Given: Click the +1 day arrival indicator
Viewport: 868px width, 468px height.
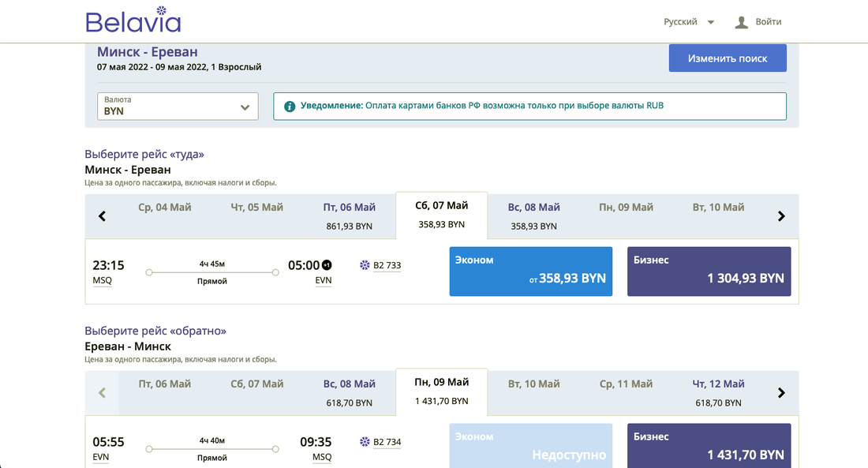Looking at the screenshot, I should point(327,265).
